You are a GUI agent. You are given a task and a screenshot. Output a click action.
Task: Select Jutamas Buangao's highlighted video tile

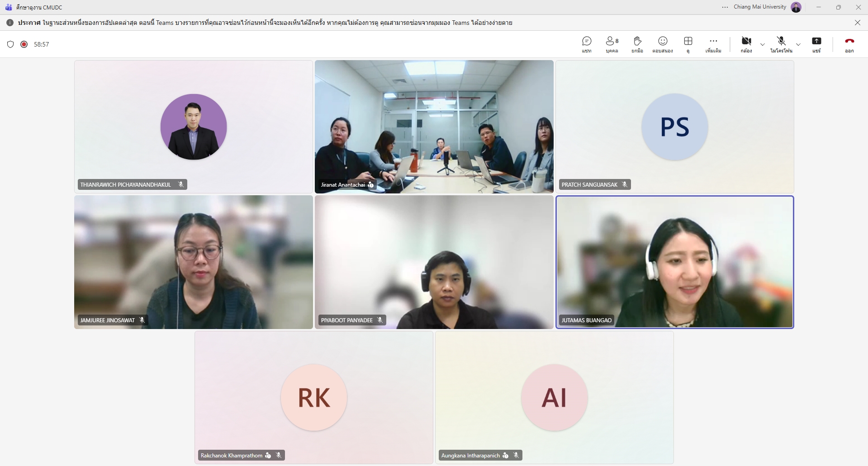[674, 262]
